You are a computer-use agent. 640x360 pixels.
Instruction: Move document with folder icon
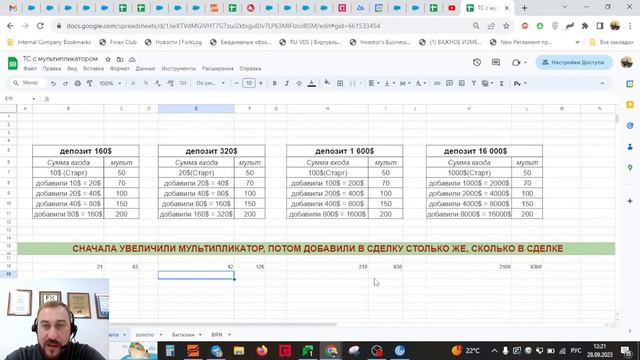pyautogui.click(x=120, y=59)
